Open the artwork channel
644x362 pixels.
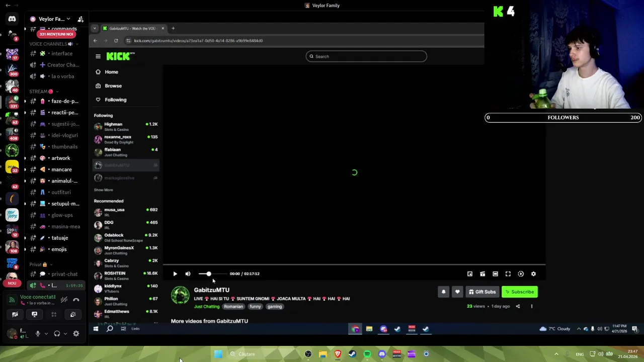pyautogui.click(x=56, y=158)
